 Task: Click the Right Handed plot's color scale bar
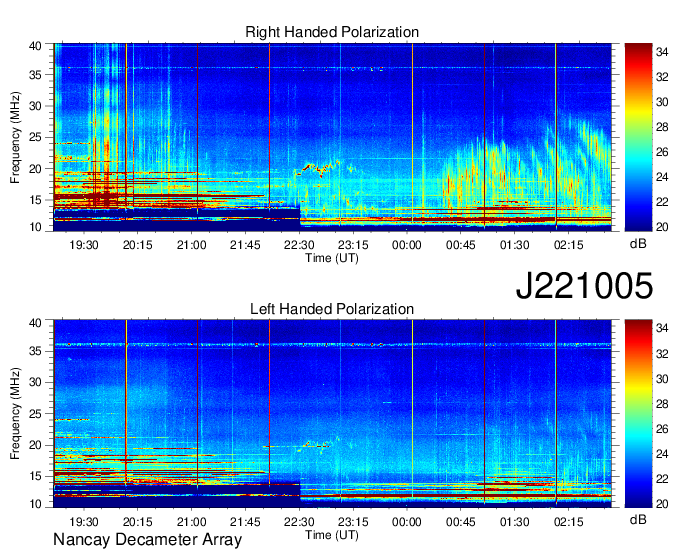click(x=638, y=137)
